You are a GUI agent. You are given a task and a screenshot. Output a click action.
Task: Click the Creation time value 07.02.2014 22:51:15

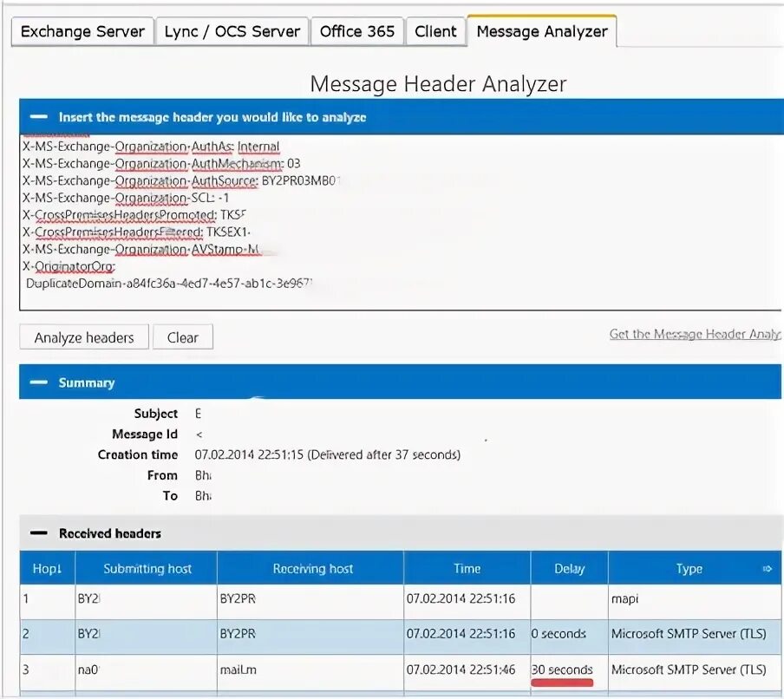tap(249, 454)
